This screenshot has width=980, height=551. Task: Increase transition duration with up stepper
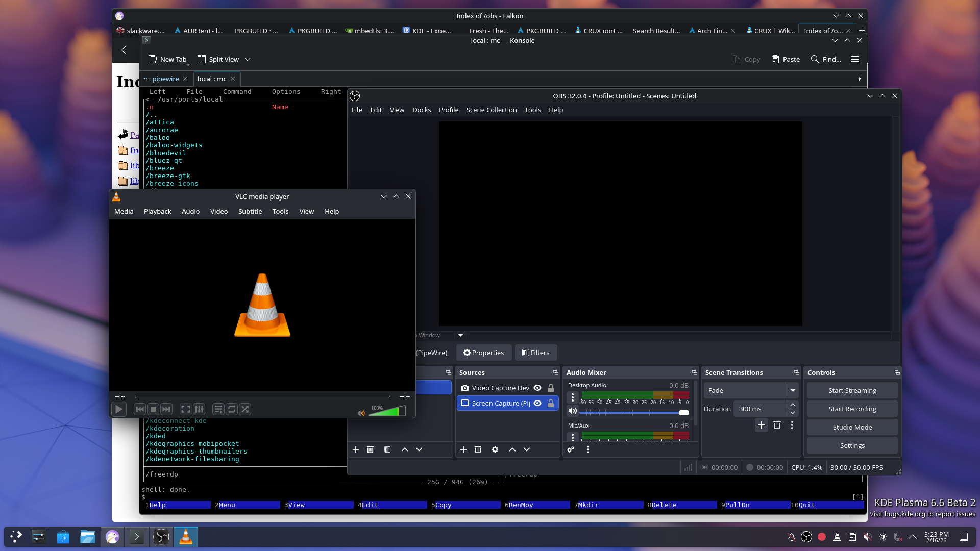coord(793,405)
